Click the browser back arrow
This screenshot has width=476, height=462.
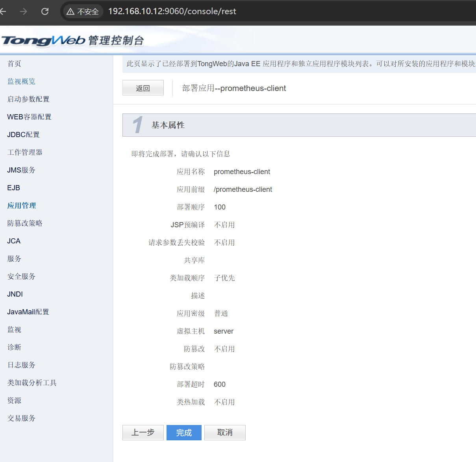point(3,11)
